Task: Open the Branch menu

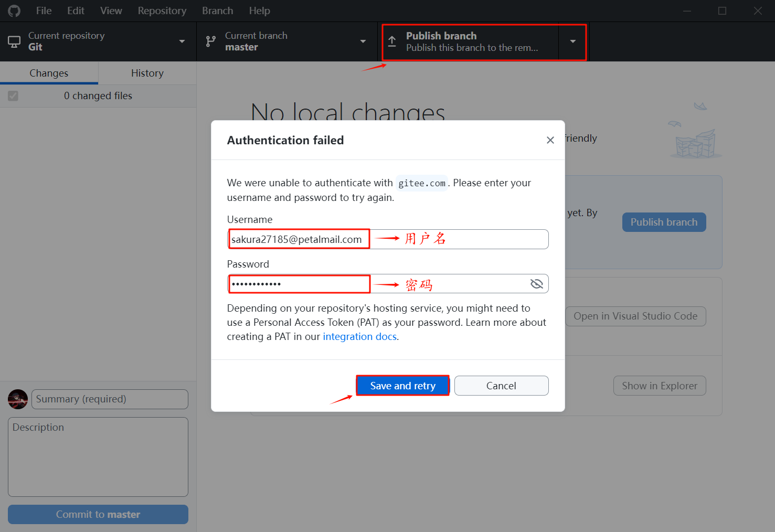Action: (217, 10)
